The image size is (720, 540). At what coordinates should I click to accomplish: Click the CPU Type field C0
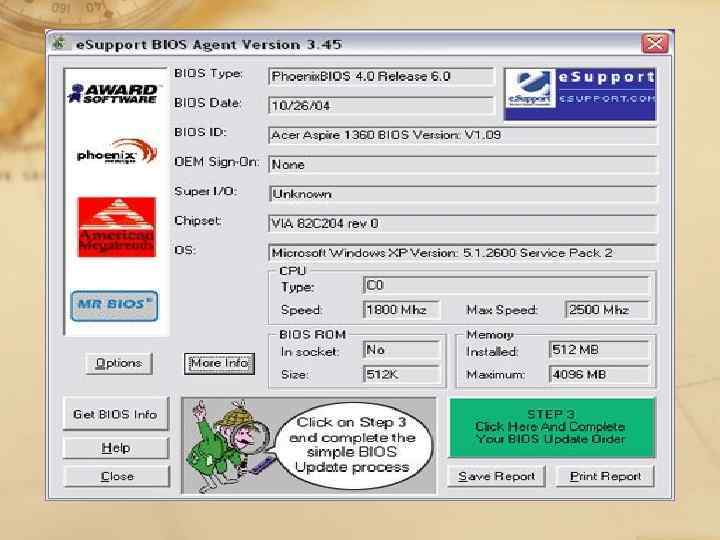pyautogui.click(x=506, y=285)
